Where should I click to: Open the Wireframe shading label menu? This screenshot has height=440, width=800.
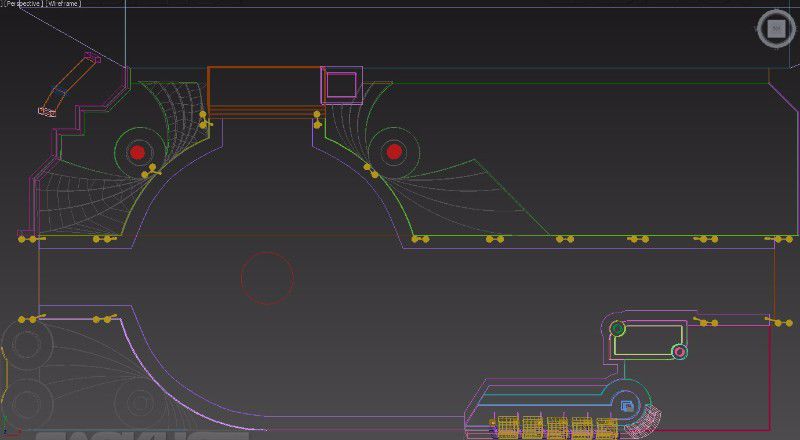(63, 3)
